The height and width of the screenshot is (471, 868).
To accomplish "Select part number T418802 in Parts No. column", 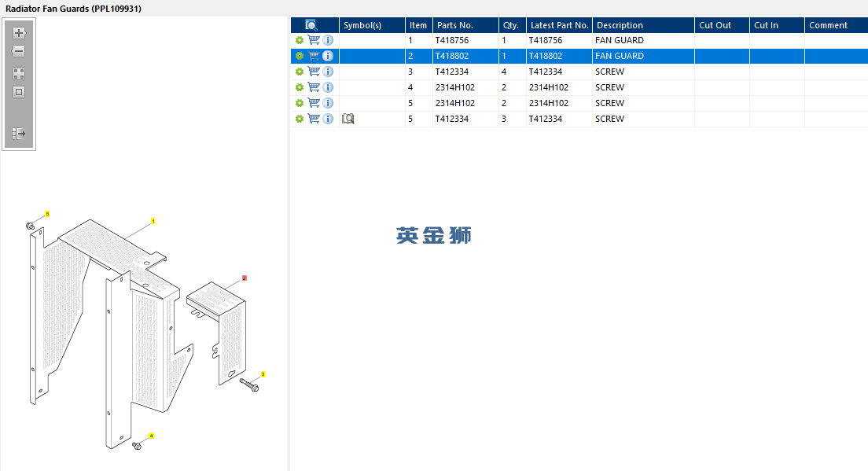I will point(452,56).
